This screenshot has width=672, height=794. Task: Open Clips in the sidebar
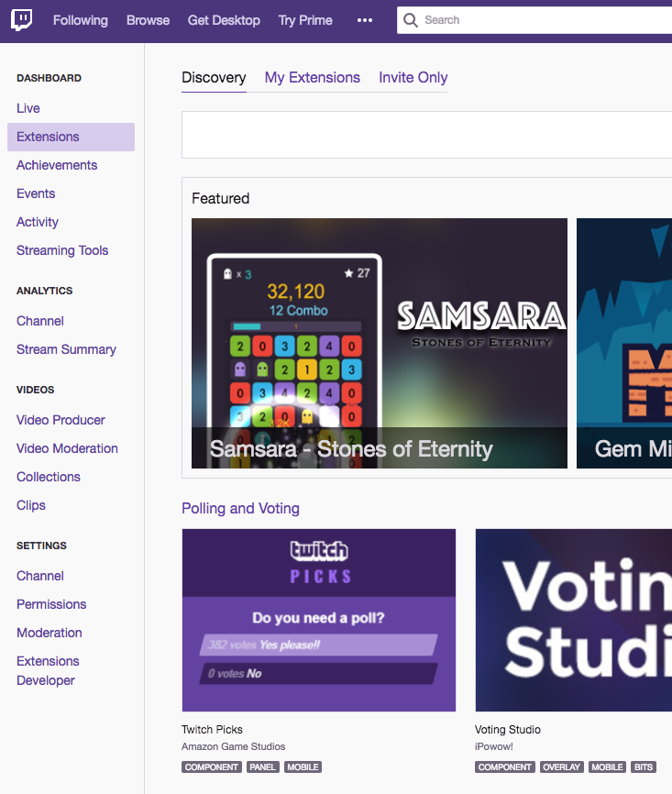click(31, 505)
